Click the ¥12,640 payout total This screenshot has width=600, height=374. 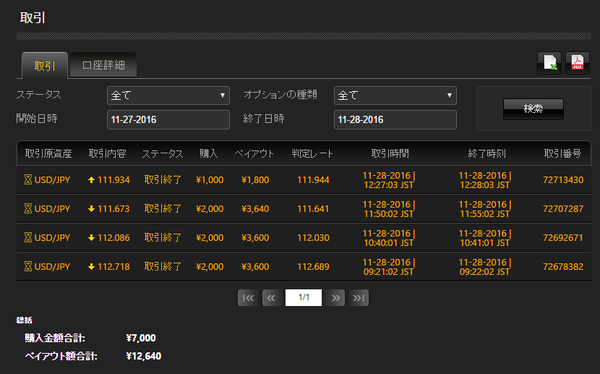tap(143, 356)
